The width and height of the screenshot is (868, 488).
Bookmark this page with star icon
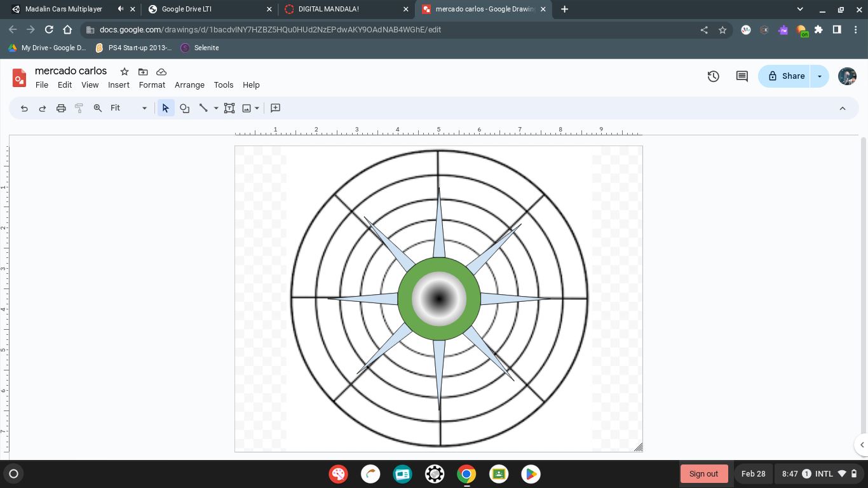coord(722,30)
